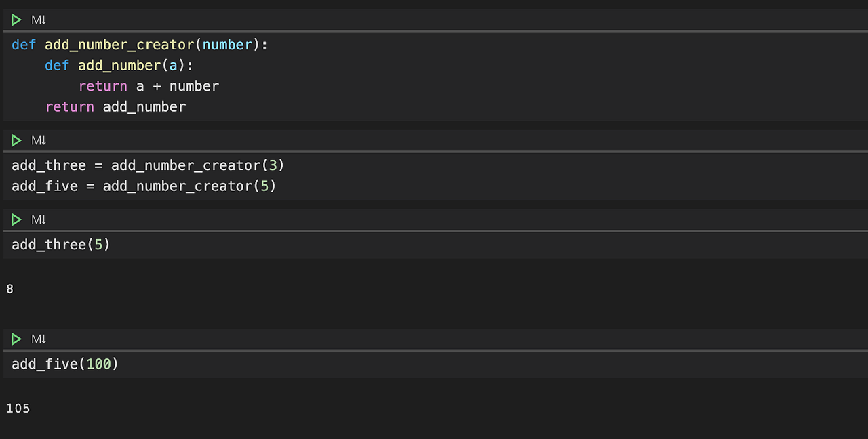Click the 'add_three = add_number_creator(3)' line
The width and height of the screenshot is (868, 439).
pyautogui.click(x=148, y=166)
